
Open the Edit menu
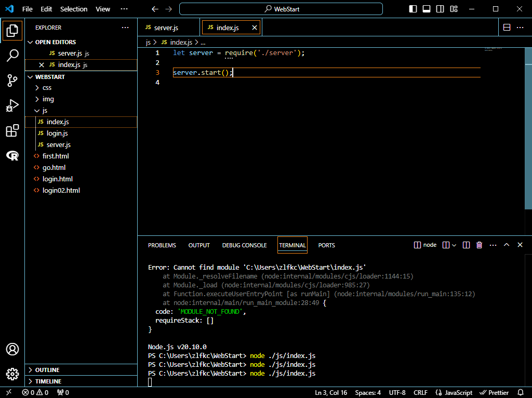[x=46, y=9]
